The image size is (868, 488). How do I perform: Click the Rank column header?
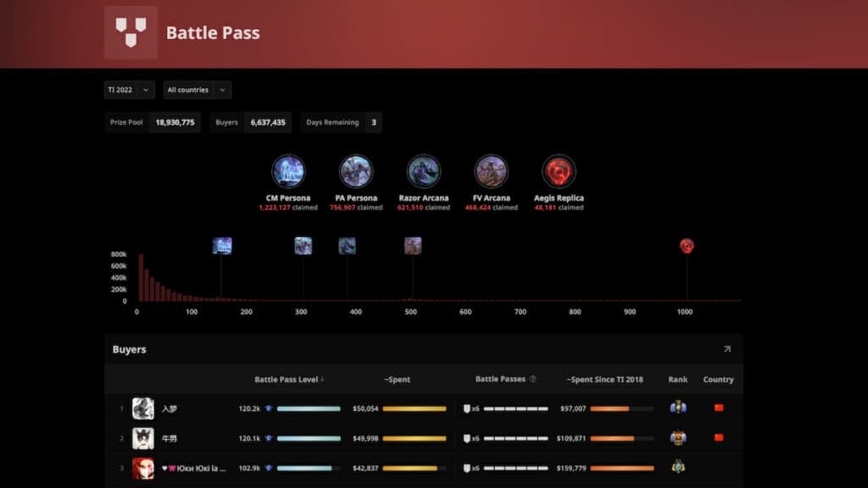coord(677,380)
